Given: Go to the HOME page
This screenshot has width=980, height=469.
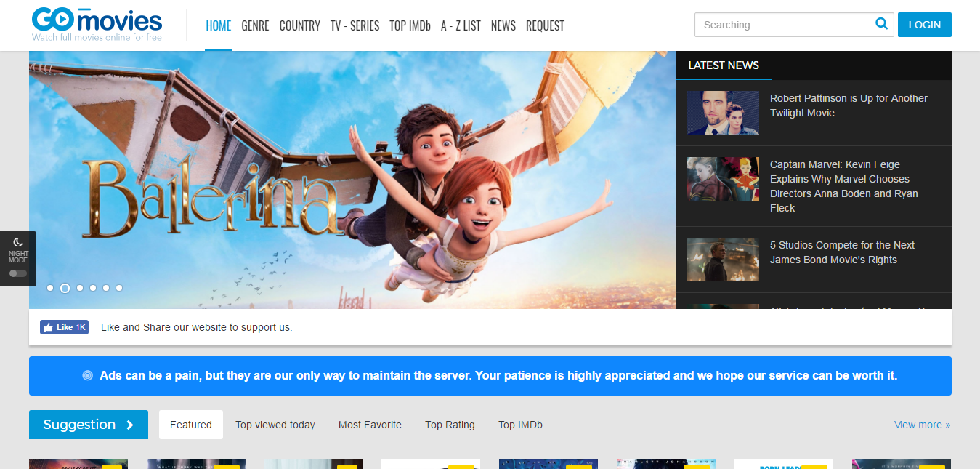Looking at the screenshot, I should (219, 25).
